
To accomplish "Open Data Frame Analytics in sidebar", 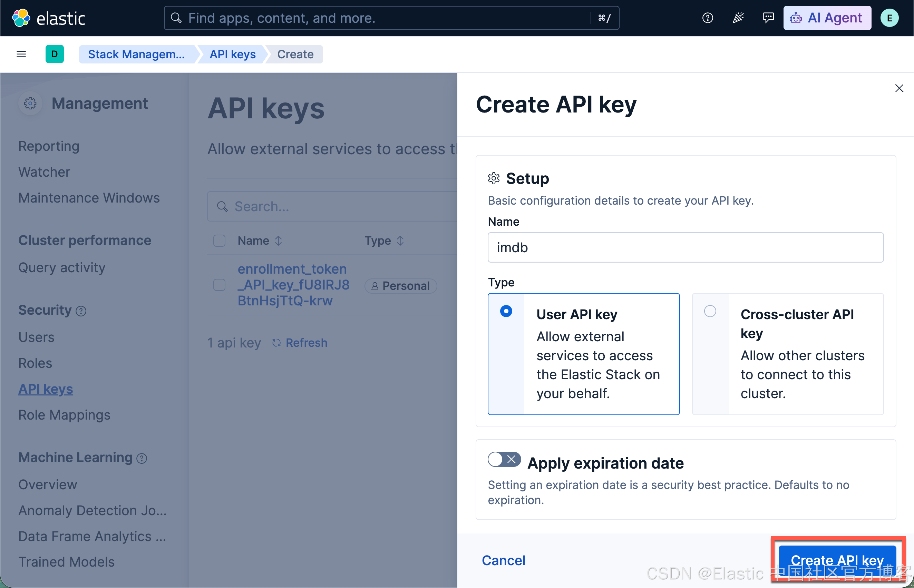I will tap(93, 537).
